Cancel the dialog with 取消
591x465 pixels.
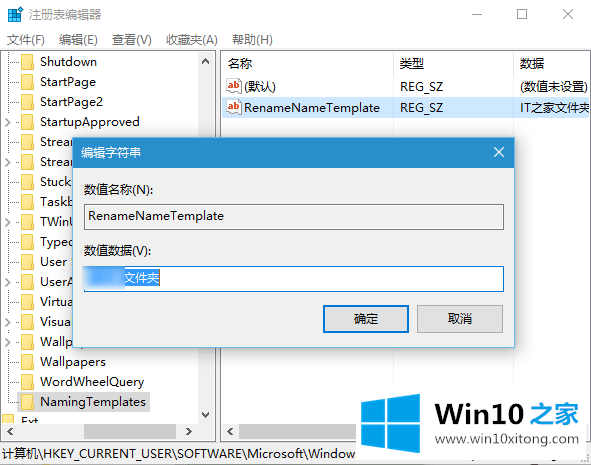pos(459,319)
